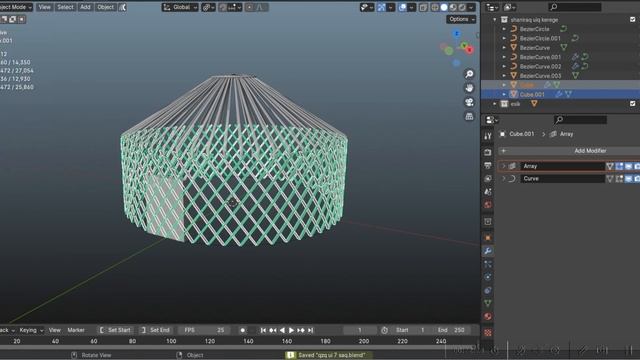Click the blue Z axis navigation gizmo ball
This screenshot has height=360, width=640.
[457, 33]
